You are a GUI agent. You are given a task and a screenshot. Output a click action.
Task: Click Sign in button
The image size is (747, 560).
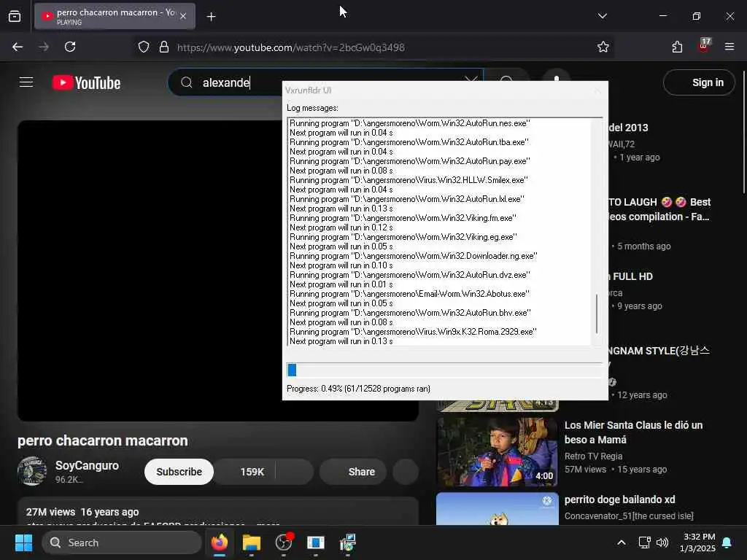699,82
